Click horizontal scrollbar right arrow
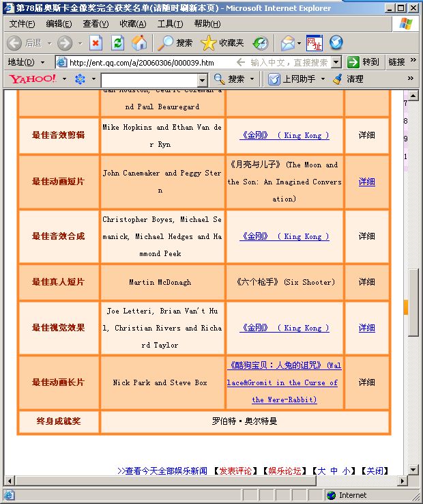This screenshot has width=423, height=504. point(403,481)
